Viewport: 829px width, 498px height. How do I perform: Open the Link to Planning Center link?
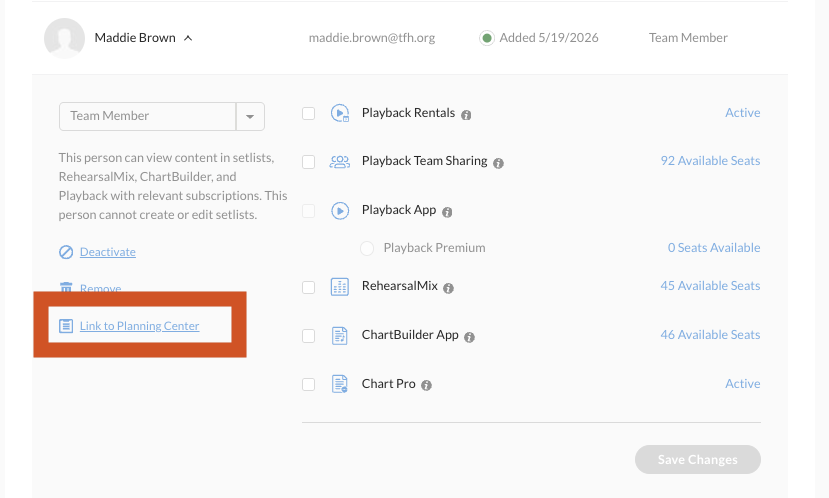pyautogui.click(x=140, y=326)
